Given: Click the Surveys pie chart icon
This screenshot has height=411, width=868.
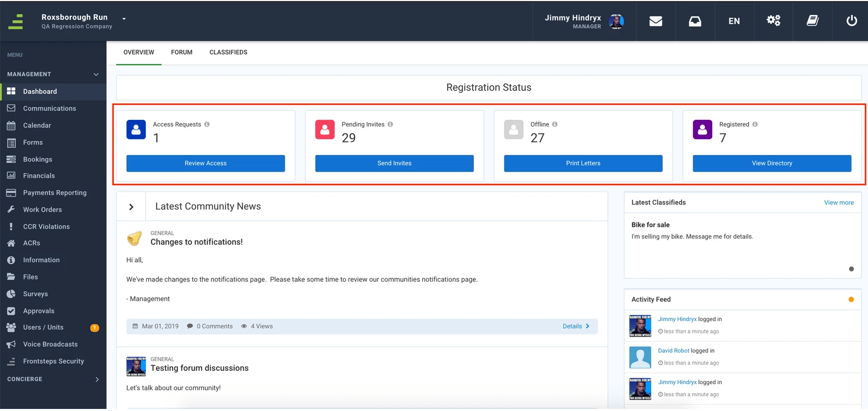Looking at the screenshot, I should pos(11,294).
